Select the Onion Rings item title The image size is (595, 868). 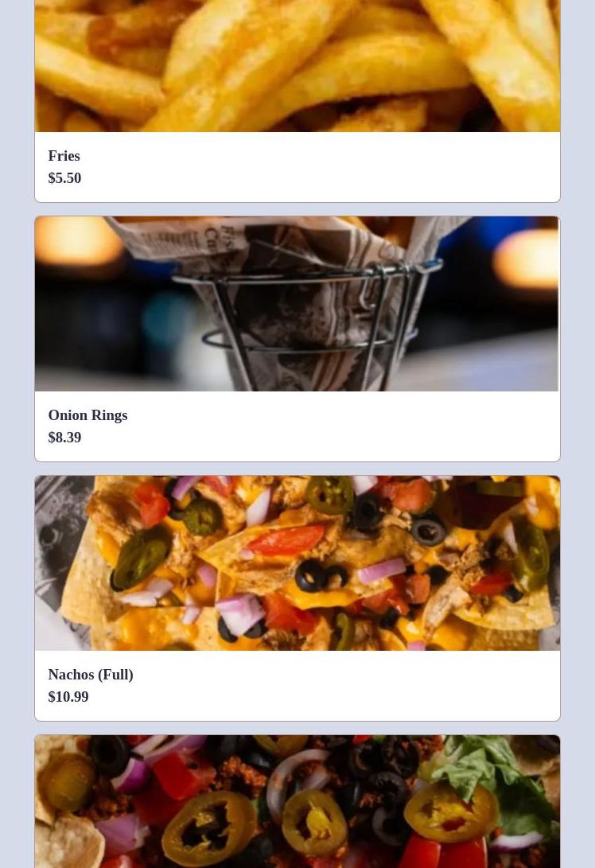pos(88,415)
